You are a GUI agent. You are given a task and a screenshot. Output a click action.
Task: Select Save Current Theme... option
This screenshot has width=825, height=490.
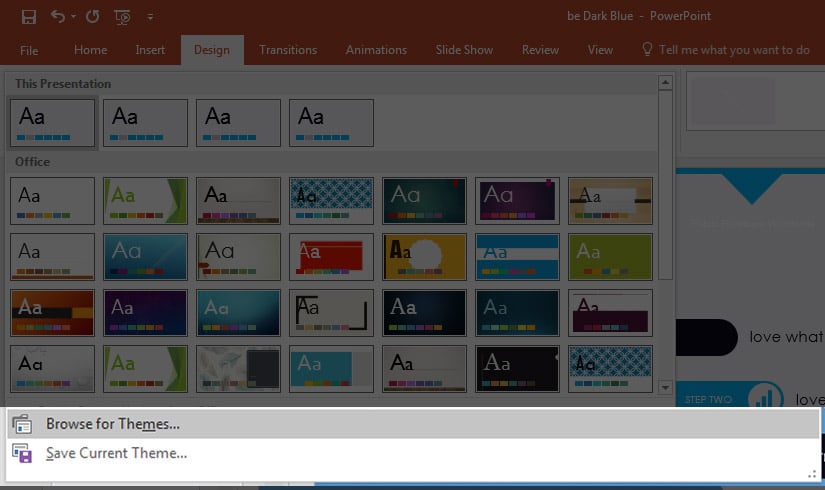pos(116,453)
